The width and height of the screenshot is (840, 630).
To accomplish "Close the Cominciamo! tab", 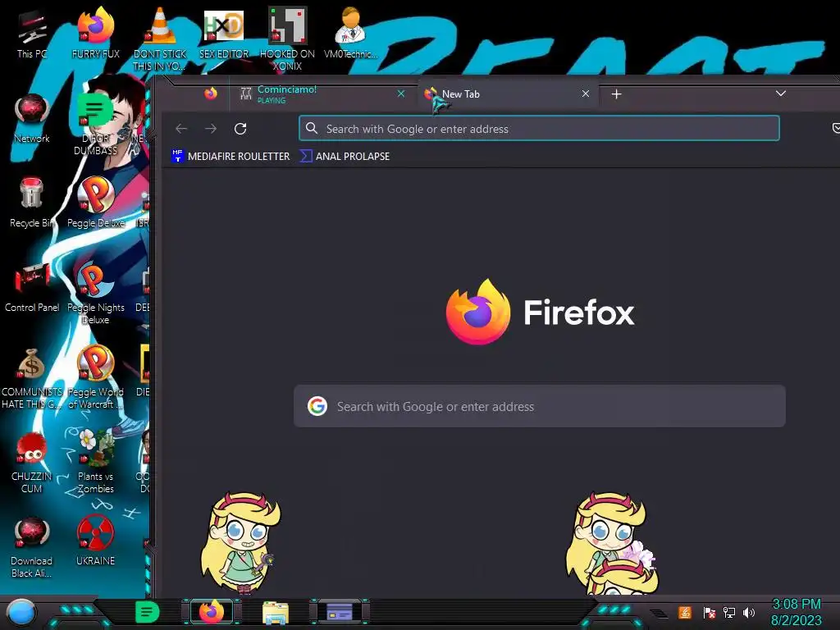I will click(x=400, y=94).
